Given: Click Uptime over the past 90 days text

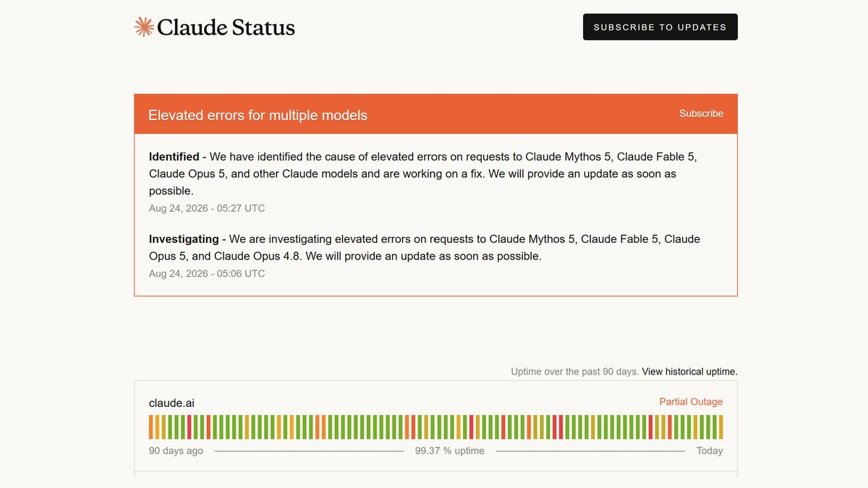Looking at the screenshot, I should (x=574, y=372).
